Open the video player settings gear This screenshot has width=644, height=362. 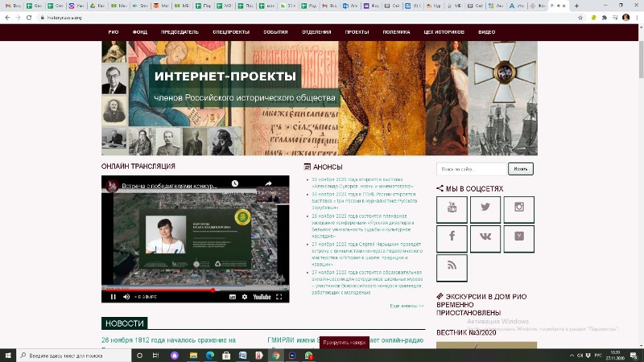(x=246, y=297)
